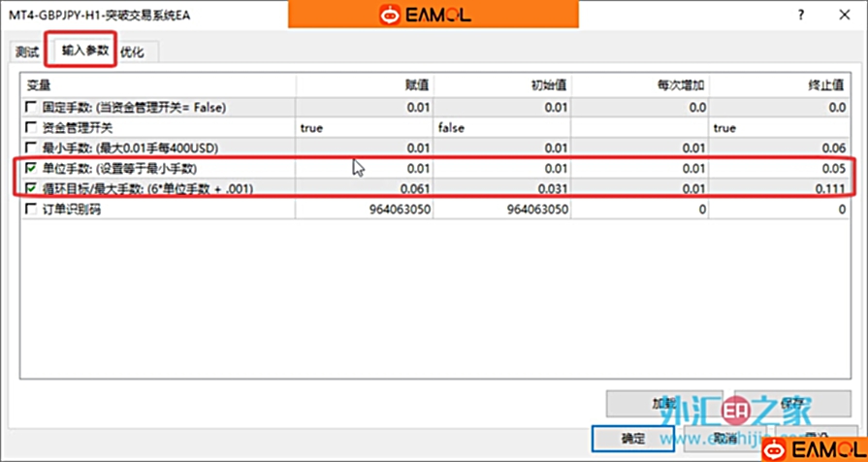
Task: Switch to the 测试 tab
Action: (26, 51)
